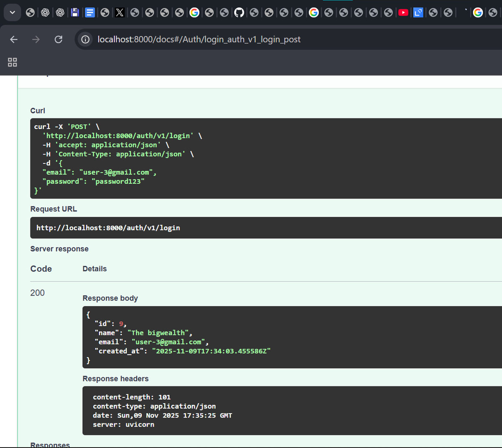This screenshot has height=448, width=502.
Task: Click the Code column header
Action: point(41,269)
